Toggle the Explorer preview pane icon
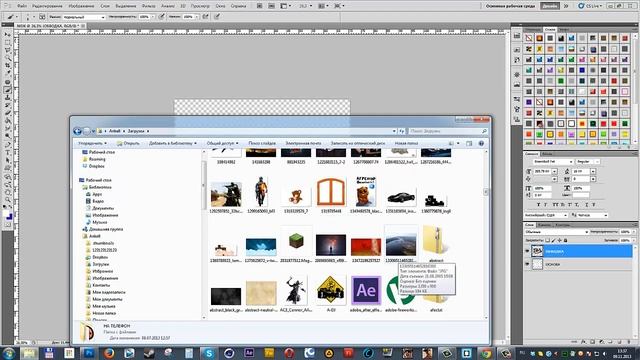The width and height of the screenshot is (640, 360). [x=469, y=143]
